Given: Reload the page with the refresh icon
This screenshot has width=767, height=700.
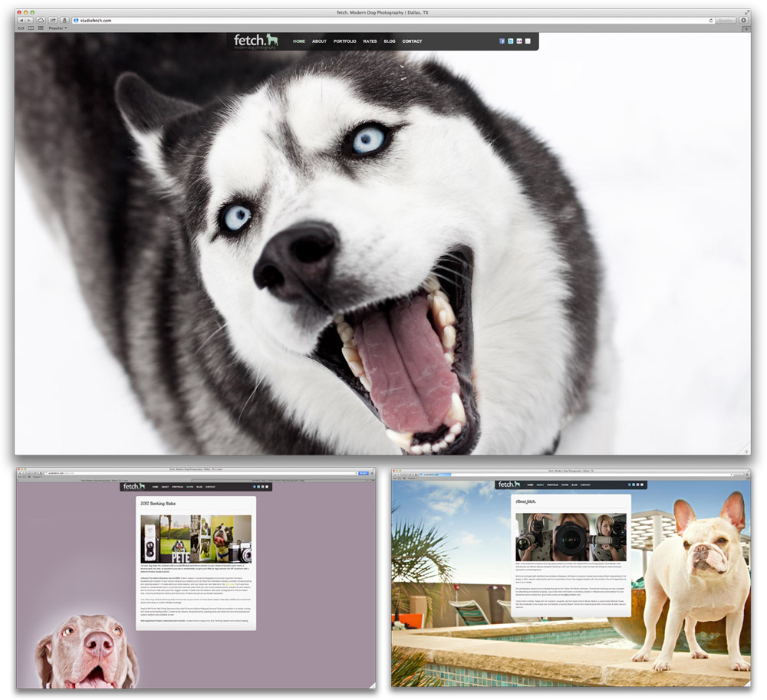Looking at the screenshot, I should [711, 20].
